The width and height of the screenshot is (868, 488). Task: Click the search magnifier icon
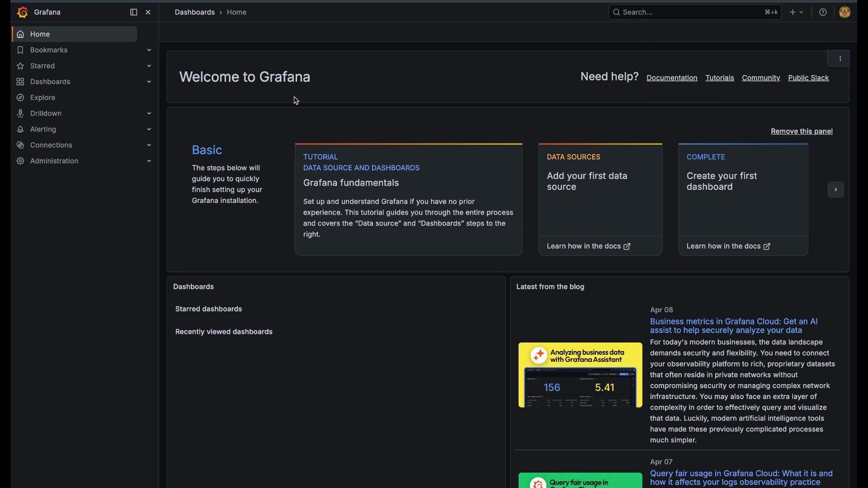click(x=616, y=13)
